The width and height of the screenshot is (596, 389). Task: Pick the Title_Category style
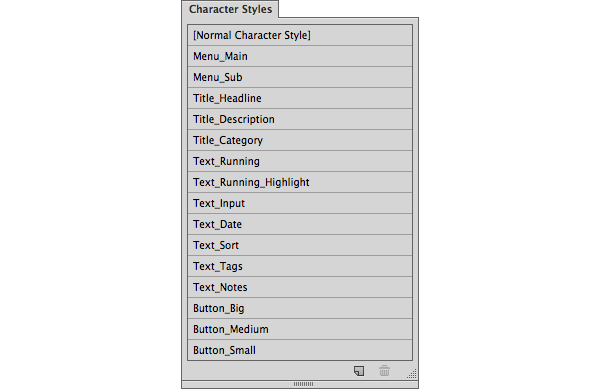coord(300,140)
